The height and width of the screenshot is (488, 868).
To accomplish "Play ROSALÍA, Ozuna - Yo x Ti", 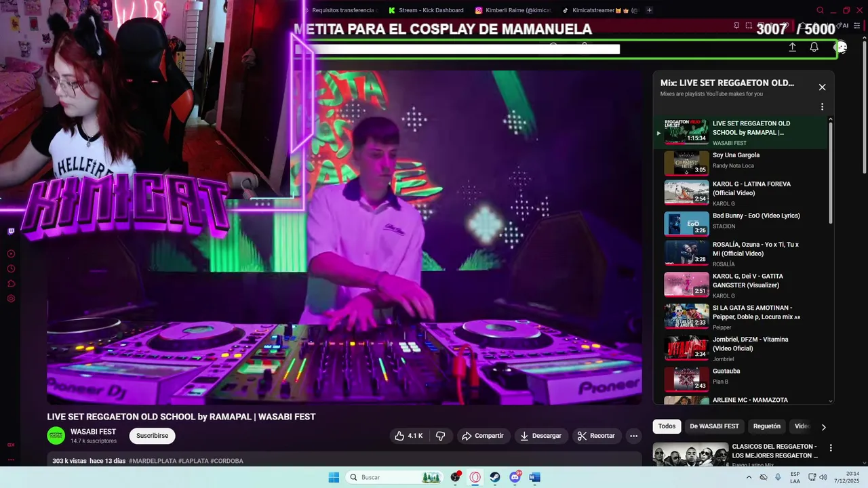I will pos(741,253).
